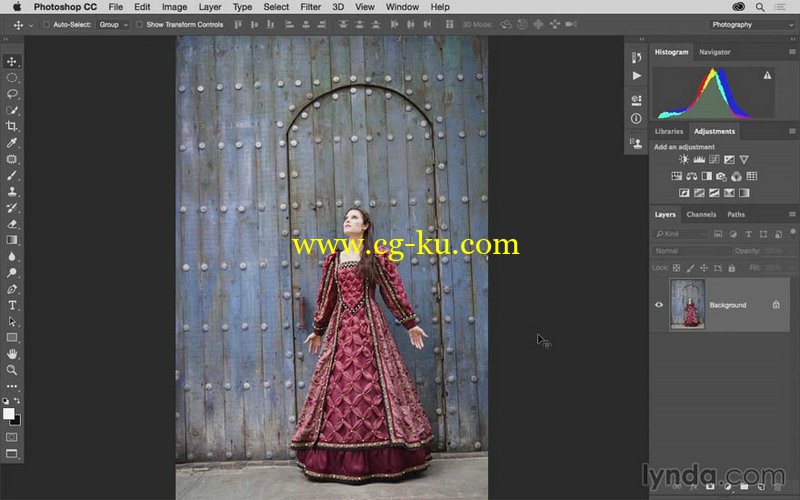Hide the Background layer with eye icon

click(659, 305)
